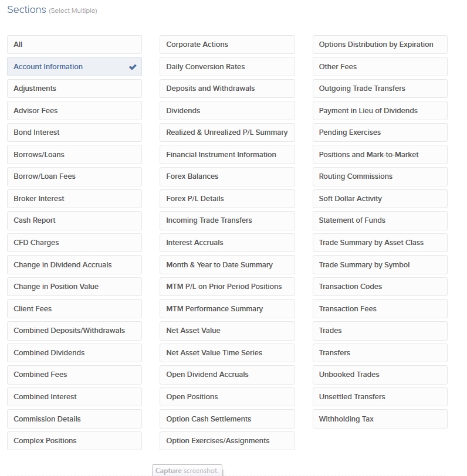
Task: Enable Options Distribution by Expiration
Action: 380,45
